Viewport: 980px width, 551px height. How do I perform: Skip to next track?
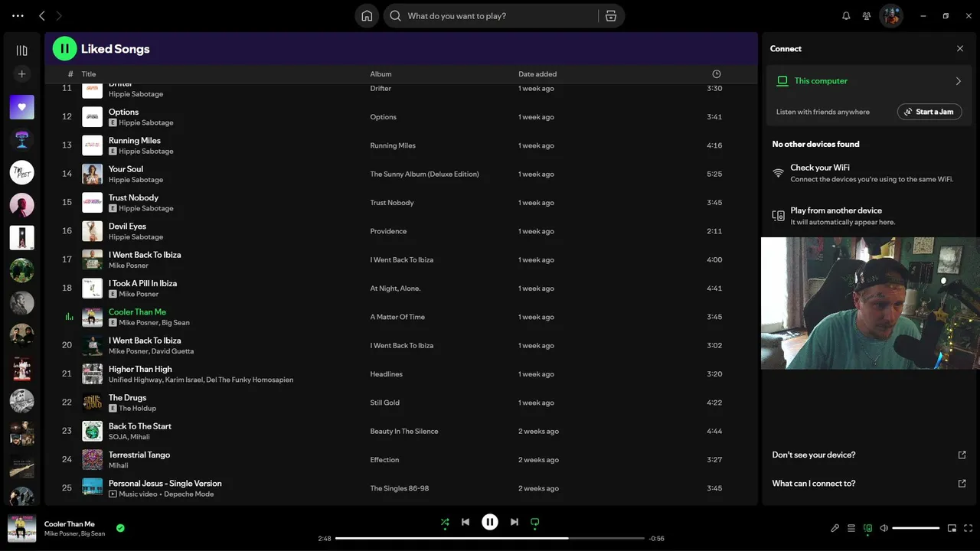pyautogui.click(x=514, y=522)
